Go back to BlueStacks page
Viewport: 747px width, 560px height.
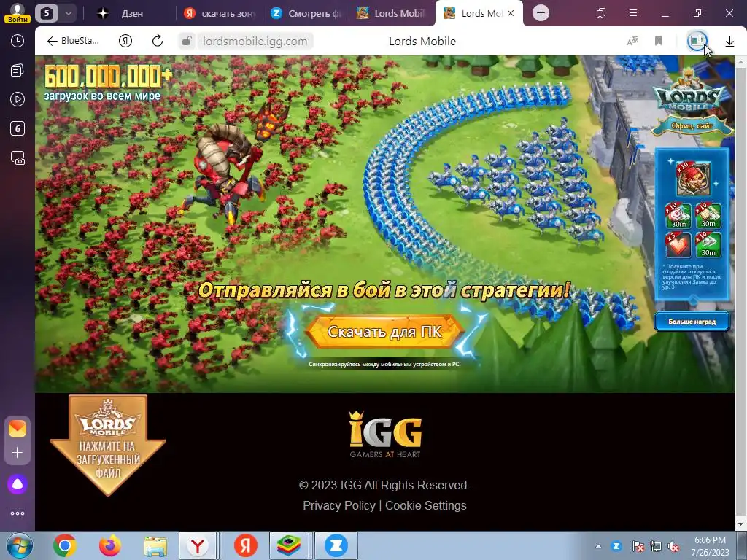(73, 41)
